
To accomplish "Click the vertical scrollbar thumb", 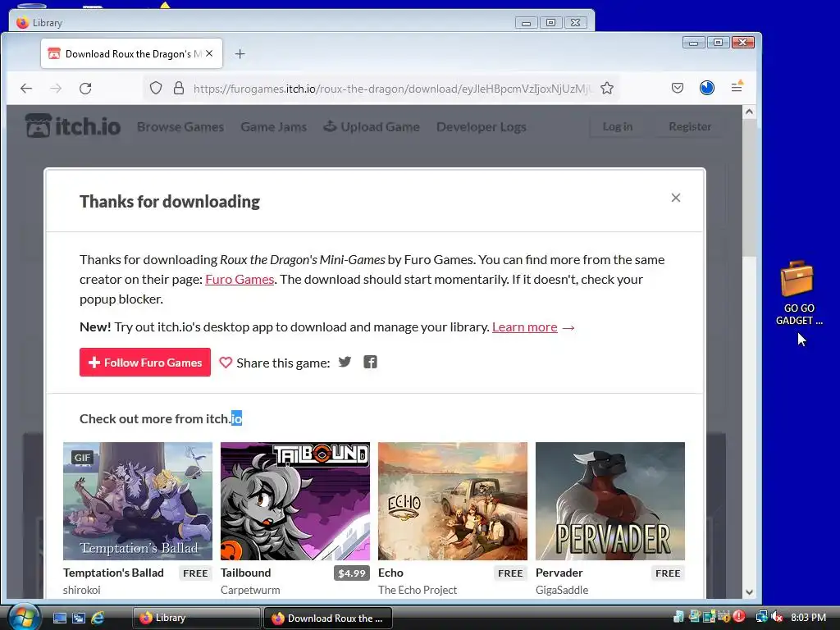I will click(749, 188).
